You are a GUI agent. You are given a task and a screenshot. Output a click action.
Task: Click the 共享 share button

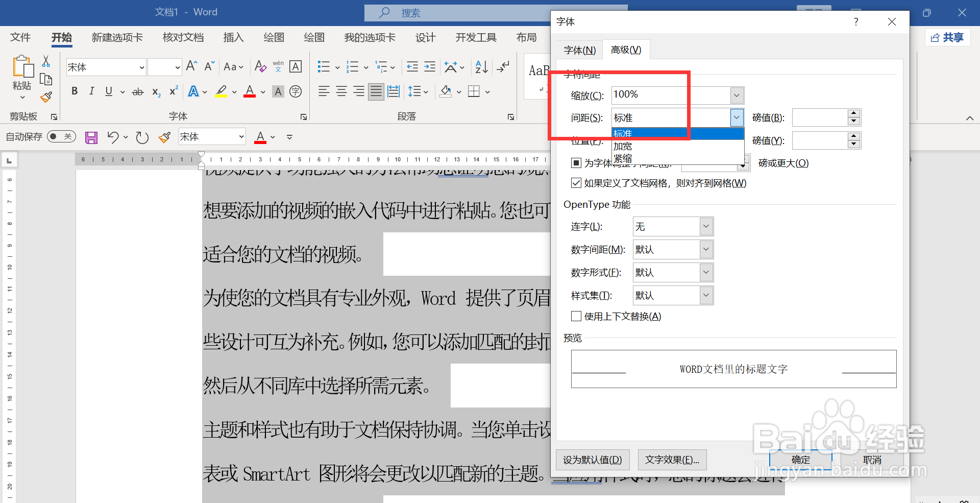point(947,37)
